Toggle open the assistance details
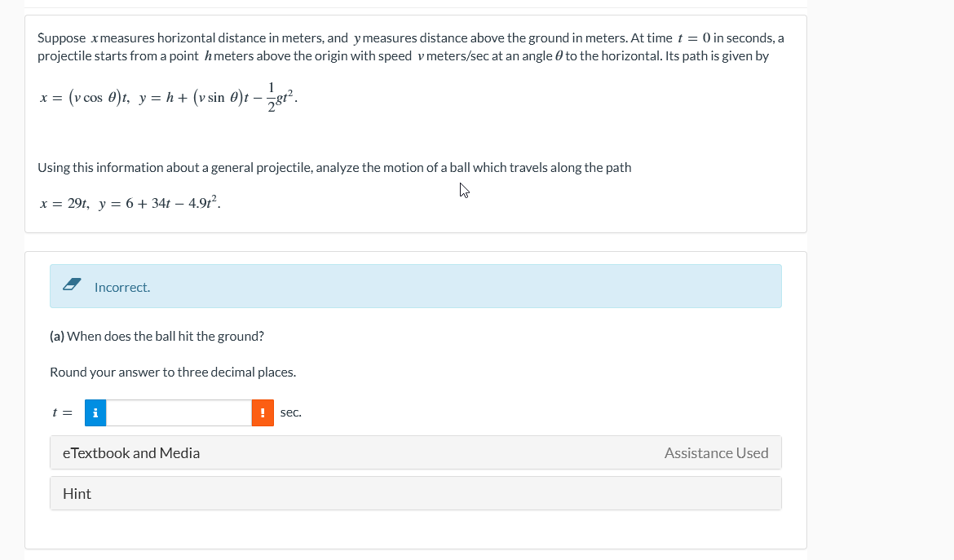Image resolution: width=954 pixels, height=560 pixels. pos(716,452)
